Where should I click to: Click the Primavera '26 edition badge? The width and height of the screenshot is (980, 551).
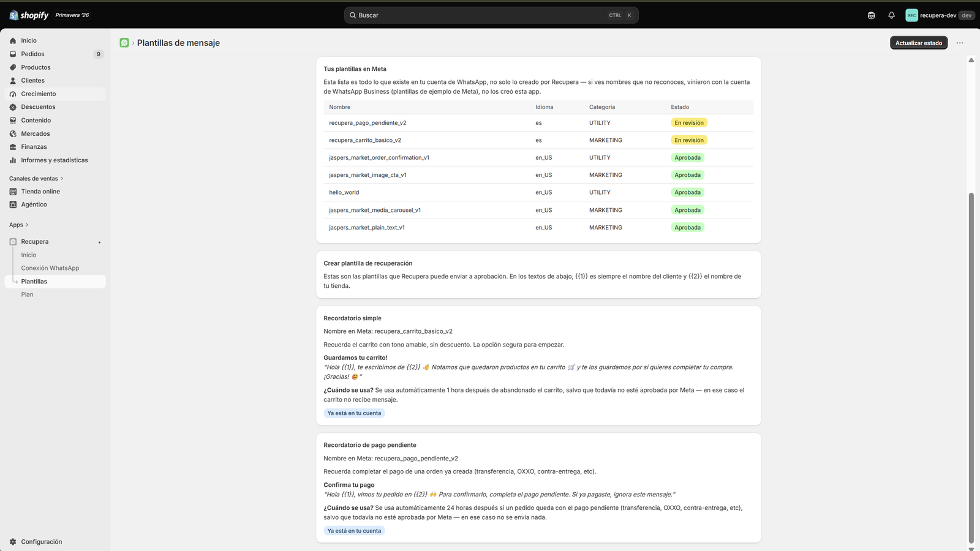(72, 15)
